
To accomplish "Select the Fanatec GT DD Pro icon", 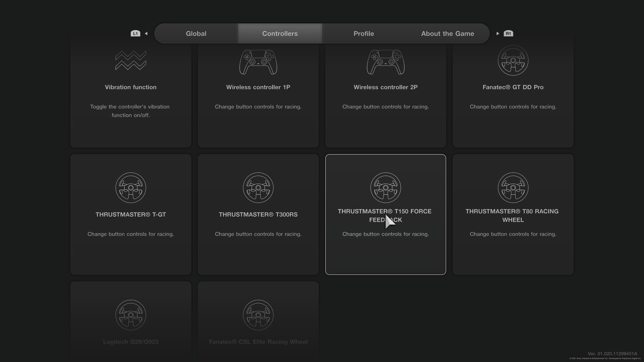I will point(513,60).
